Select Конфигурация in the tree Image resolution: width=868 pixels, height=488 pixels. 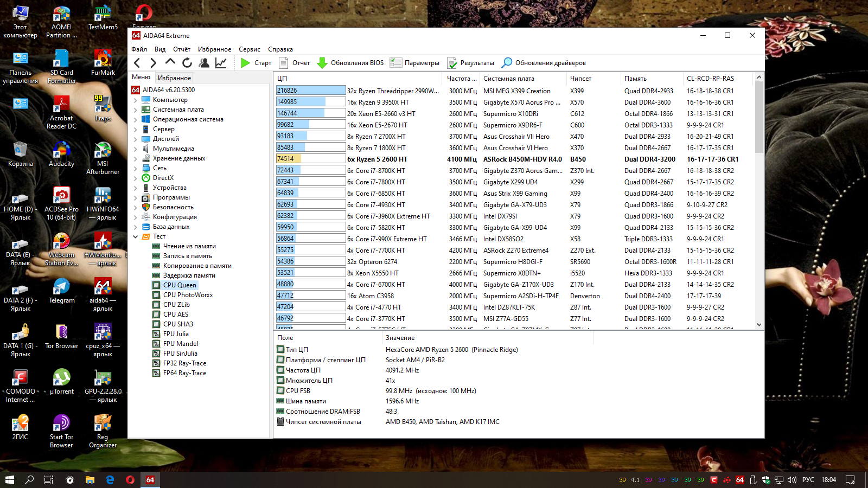(x=175, y=217)
